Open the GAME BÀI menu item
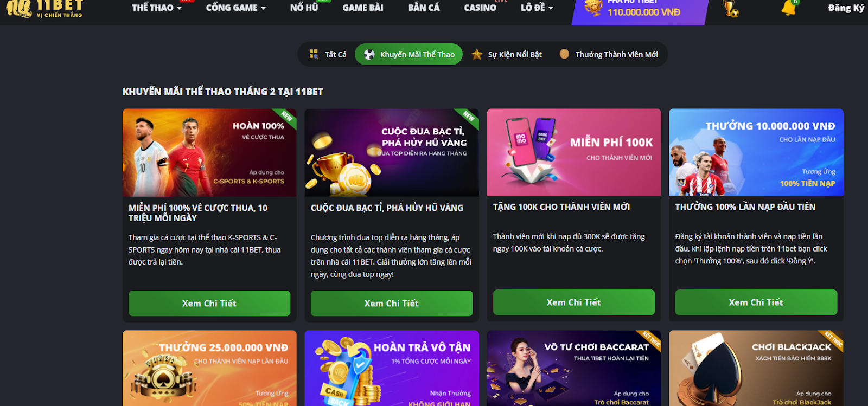The height and width of the screenshot is (406, 868). tap(363, 8)
